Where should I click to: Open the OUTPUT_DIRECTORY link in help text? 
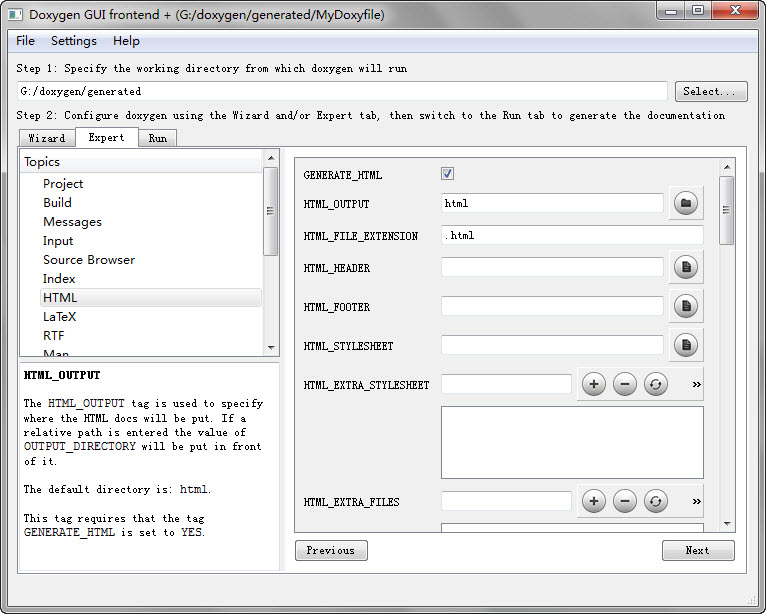(x=80, y=446)
